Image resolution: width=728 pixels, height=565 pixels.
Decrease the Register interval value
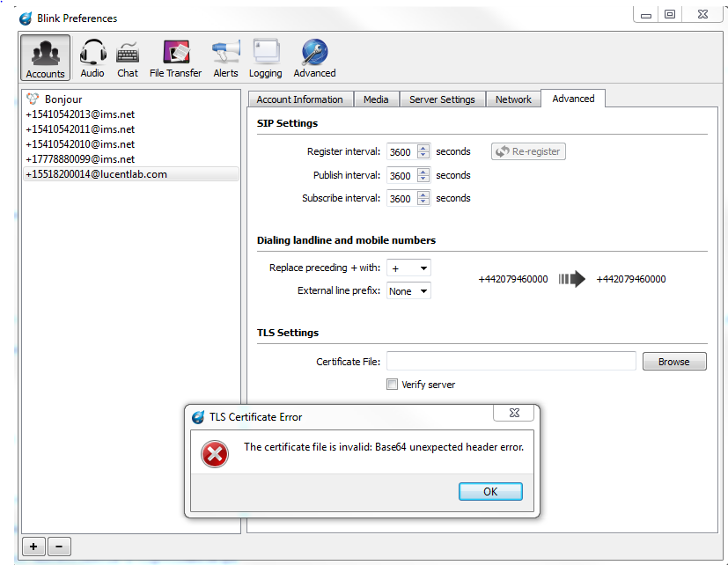point(423,156)
